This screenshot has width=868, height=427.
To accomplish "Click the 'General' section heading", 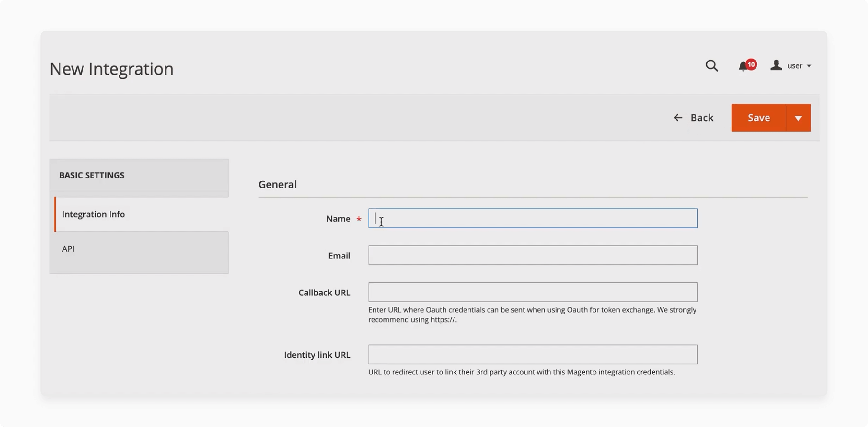I will point(277,184).
